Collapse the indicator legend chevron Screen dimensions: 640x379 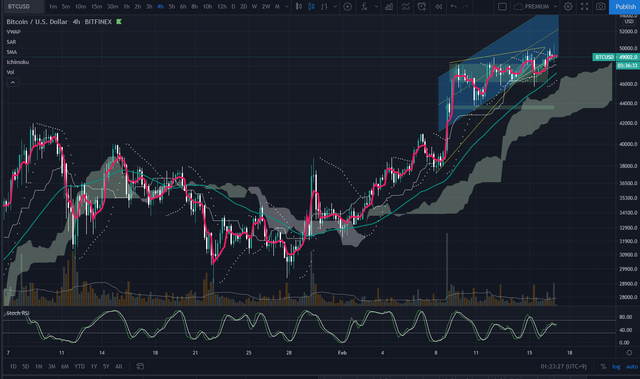13,82
